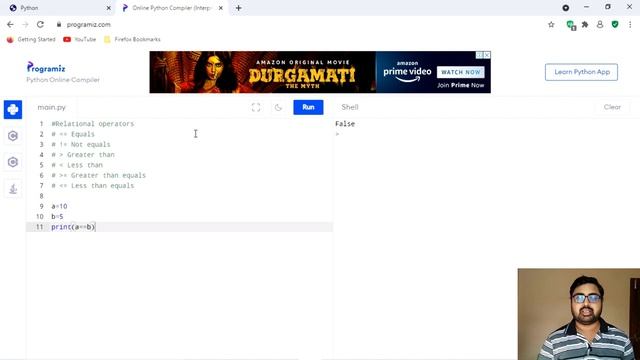This screenshot has width=640, height=360.
Task: Run the Python code
Action: pos(308,107)
